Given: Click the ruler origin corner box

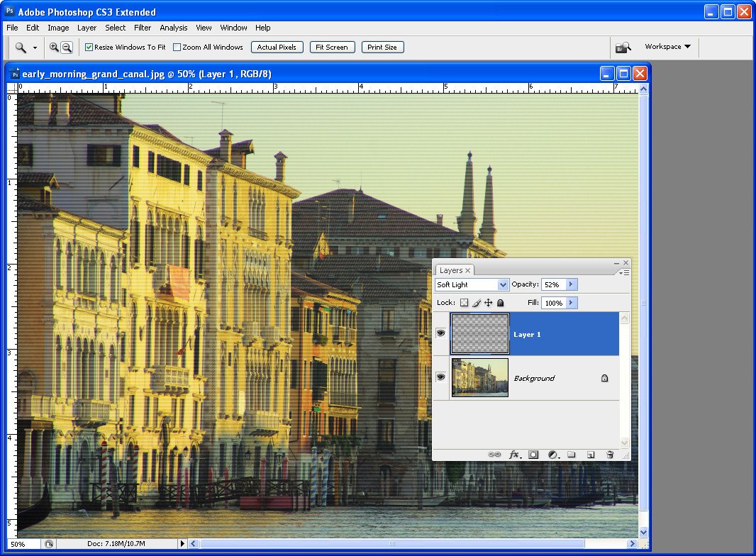Looking at the screenshot, I should coord(12,88).
